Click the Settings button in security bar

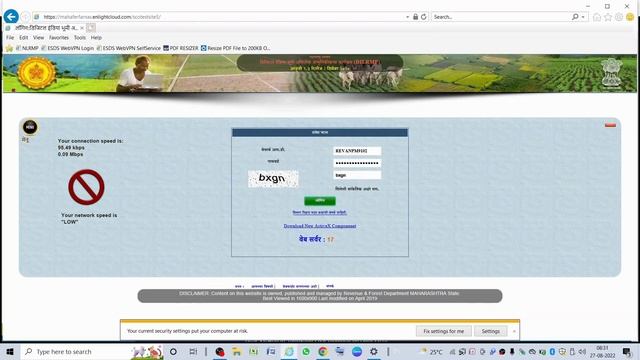[x=491, y=331]
